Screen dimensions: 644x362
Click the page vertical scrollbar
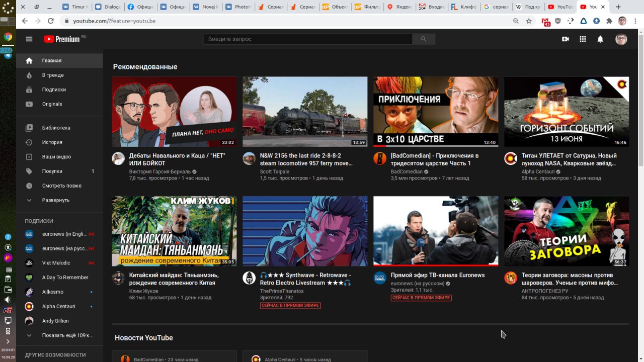[x=640, y=101]
